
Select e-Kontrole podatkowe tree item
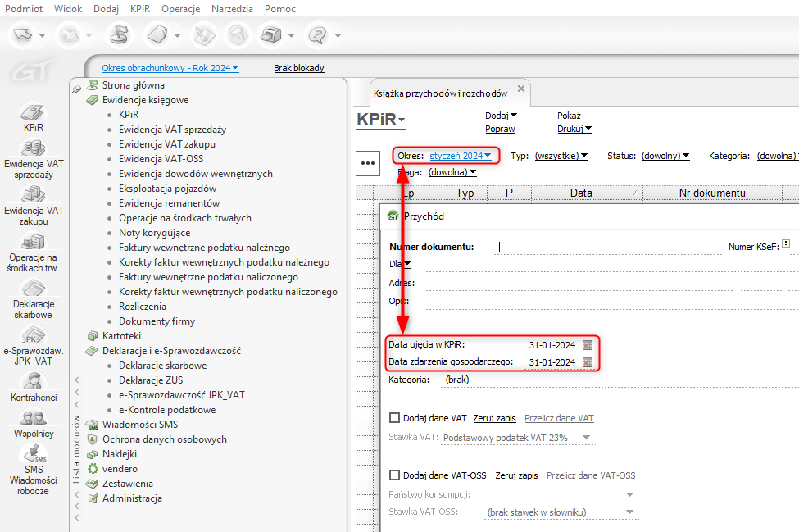[167, 410]
